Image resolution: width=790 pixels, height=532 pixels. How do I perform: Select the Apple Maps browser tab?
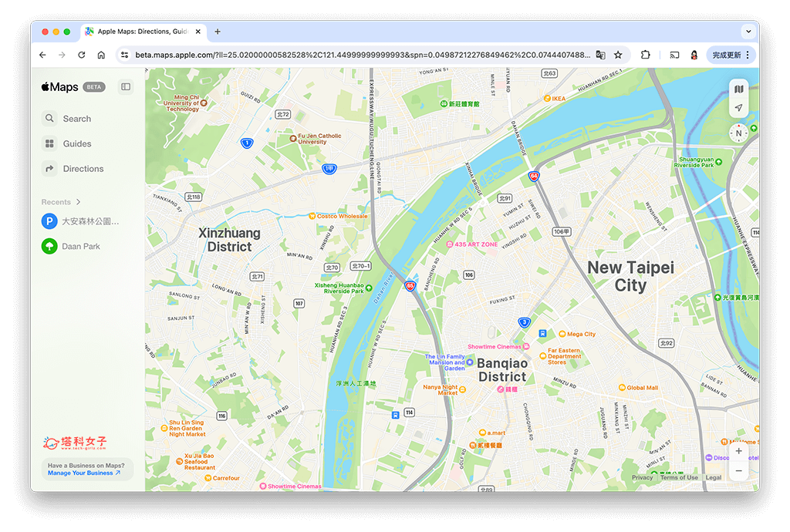[x=143, y=31]
